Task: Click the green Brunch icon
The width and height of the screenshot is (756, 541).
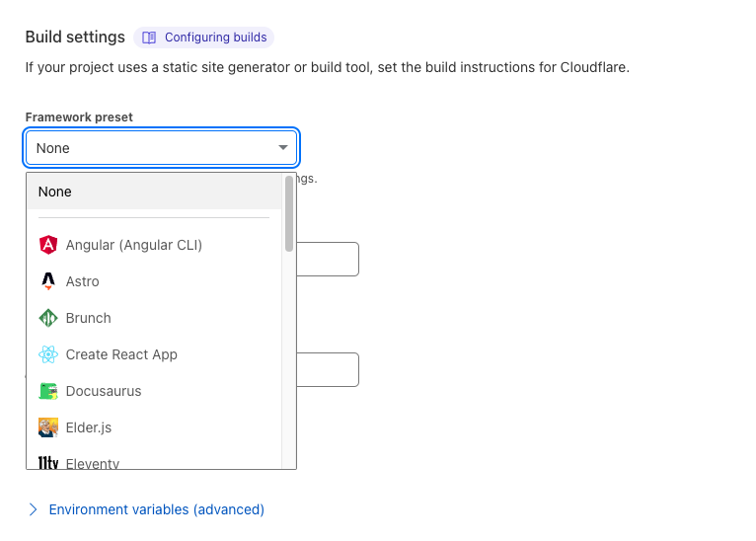Action: pyautogui.click(x=48, y=318)
